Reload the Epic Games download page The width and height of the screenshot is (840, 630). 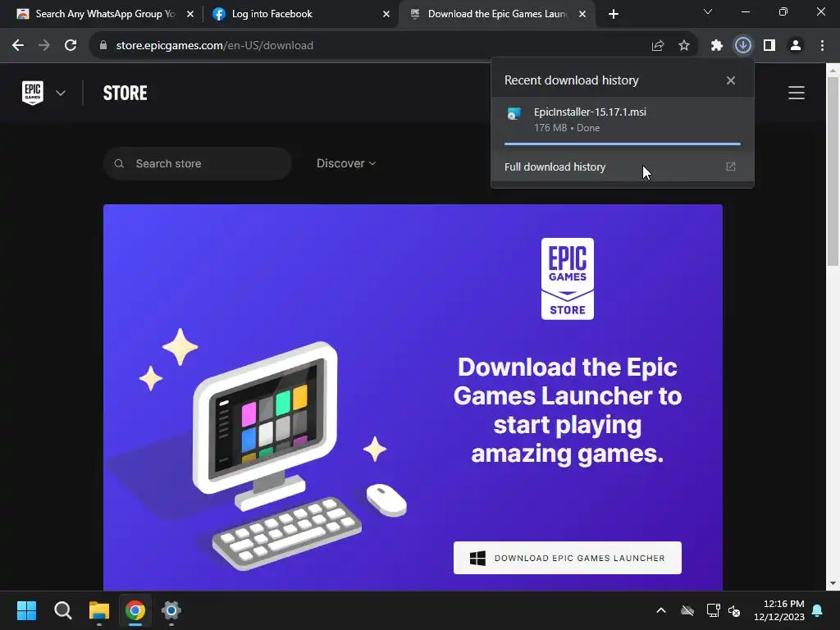[71, 46]
